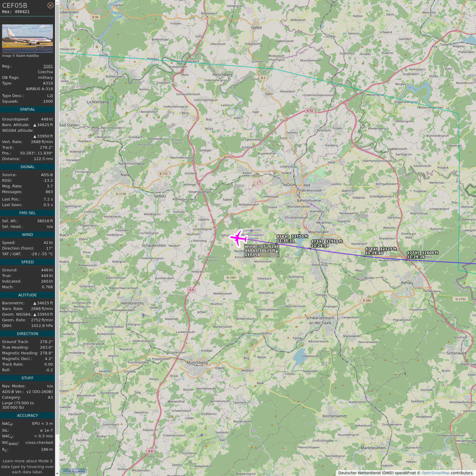This screenshot has width=476, height=476.
Task: Click the scroll-down arrow of info panel
Action: tap(57, 473)
